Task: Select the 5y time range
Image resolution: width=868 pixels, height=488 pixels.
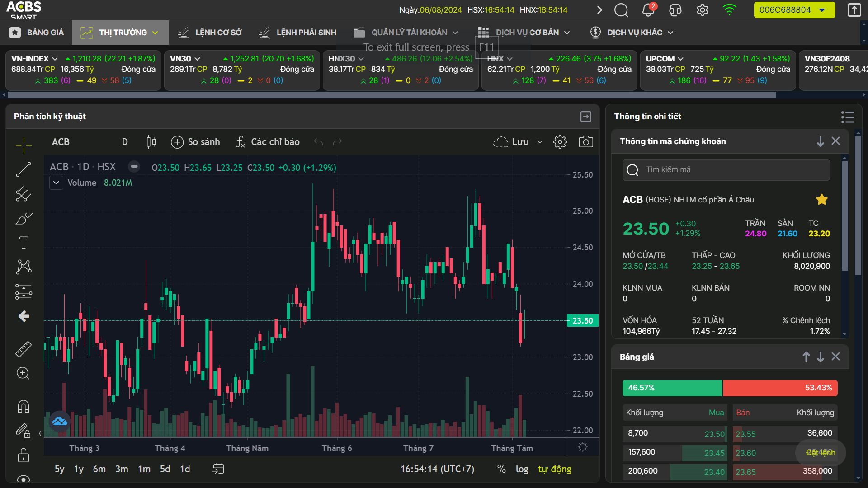Action: [59, 469]
